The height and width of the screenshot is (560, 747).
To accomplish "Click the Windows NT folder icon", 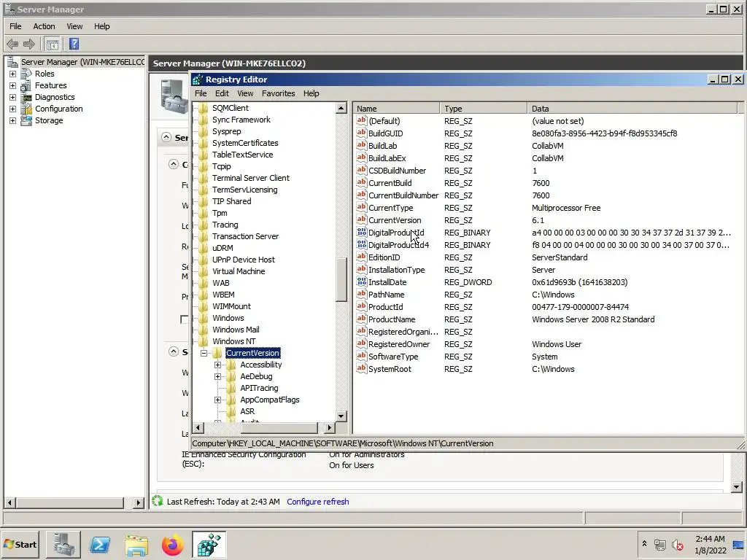I will coord(204,341).
